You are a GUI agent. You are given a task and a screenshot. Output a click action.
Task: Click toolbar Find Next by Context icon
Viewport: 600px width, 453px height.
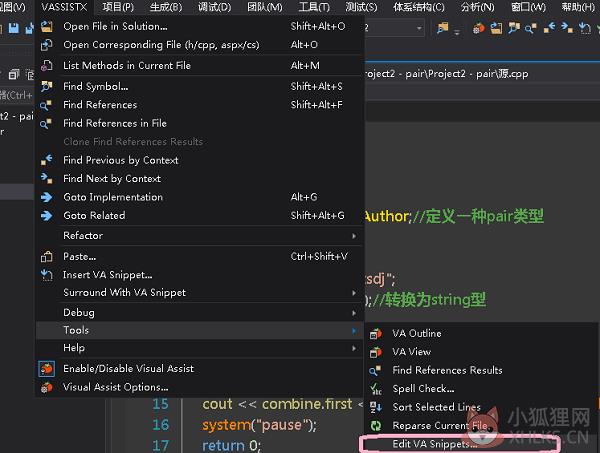pos(567,28)
